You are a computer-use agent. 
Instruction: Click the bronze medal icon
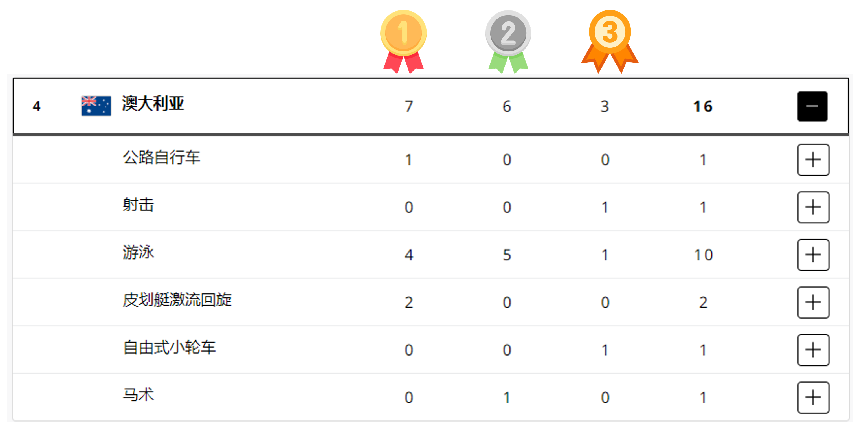coord(610,41)
